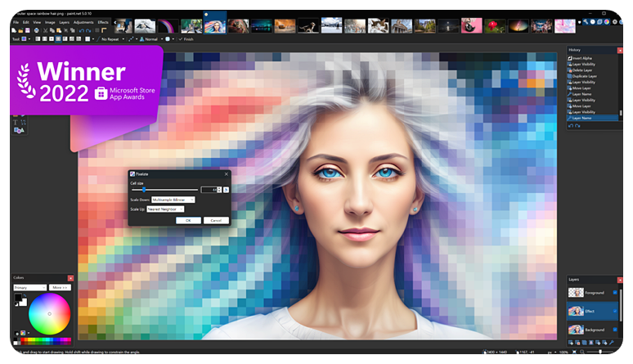The height and width of the screenshot is (364, 633).
Task: Click the New file icon in toolbar
Action: coord(14,30)
